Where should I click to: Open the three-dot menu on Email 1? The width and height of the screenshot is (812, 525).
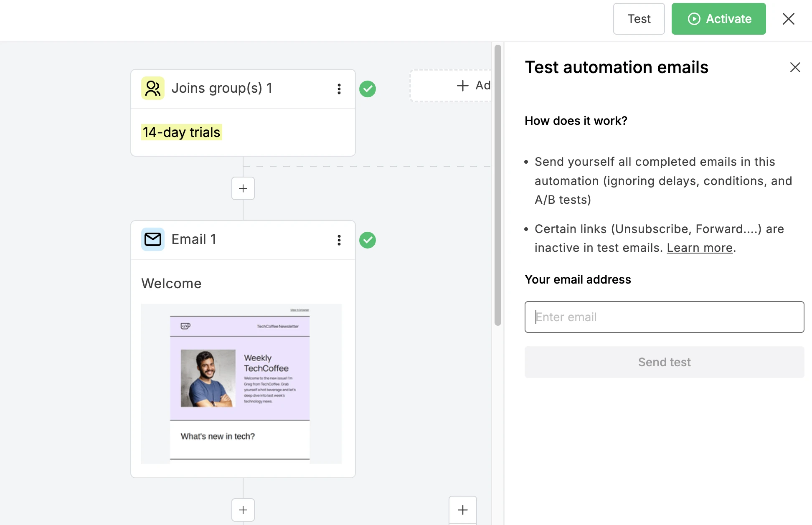point(339,240)
